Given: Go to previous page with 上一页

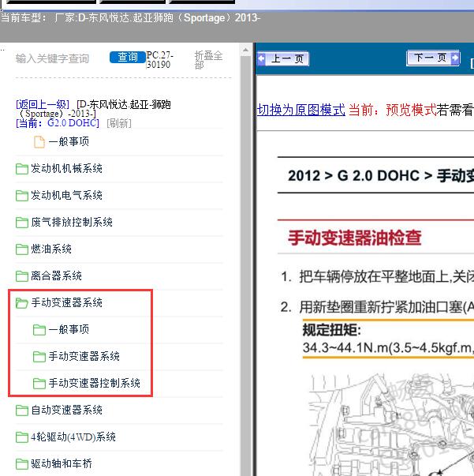Looking at the screenshot, I should (283, 58).
